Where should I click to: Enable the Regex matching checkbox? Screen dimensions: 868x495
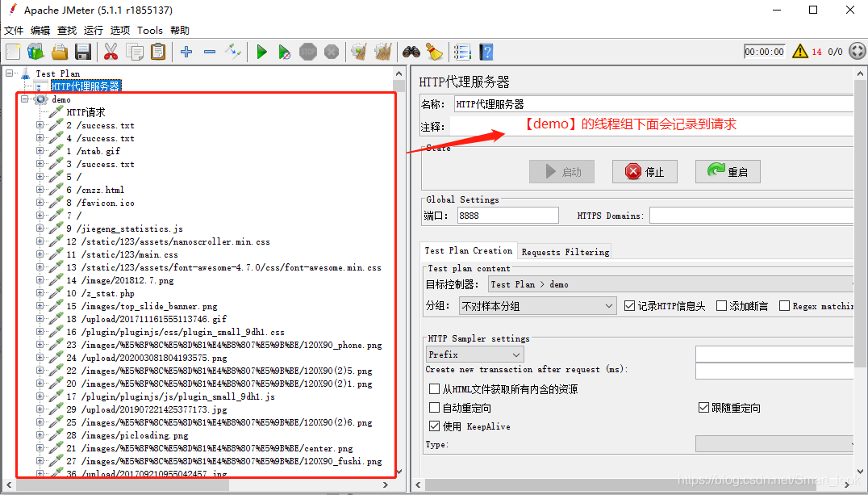pos(784,306)
